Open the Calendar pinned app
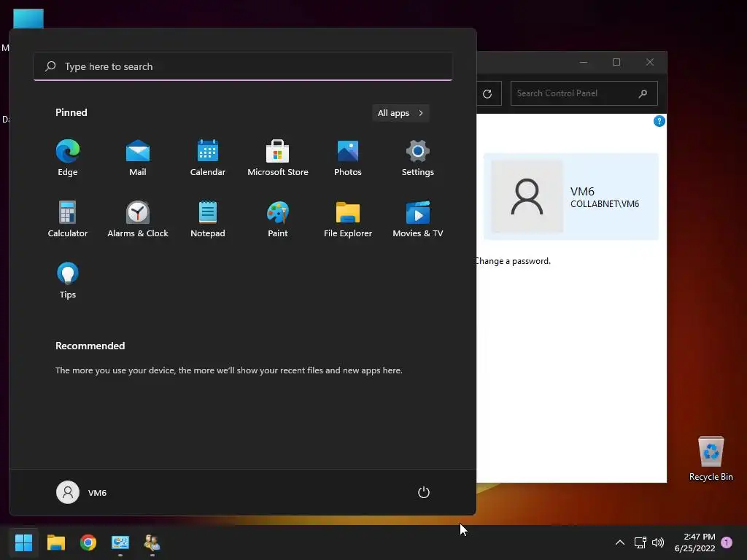Screen dimensions: 747x560 [x=208, y=158]
